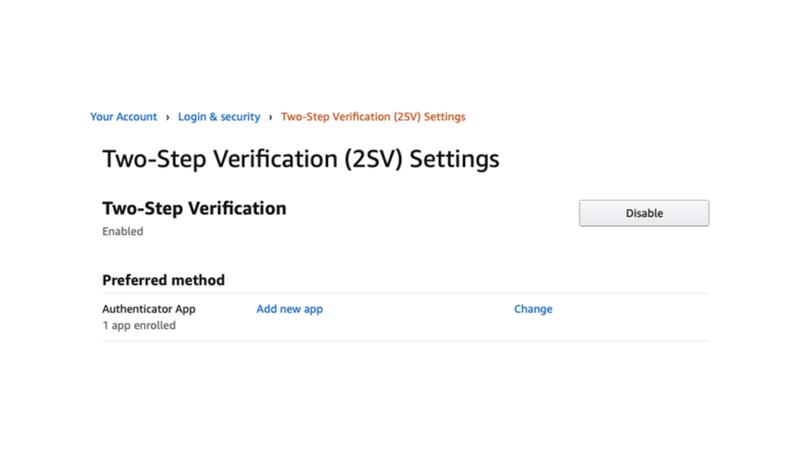The width and height of the screenshot is (800, 450).
Task: Select the orange 2SV Settings breadcrumb
Action: pyautogui.click(x=373, y=117)
